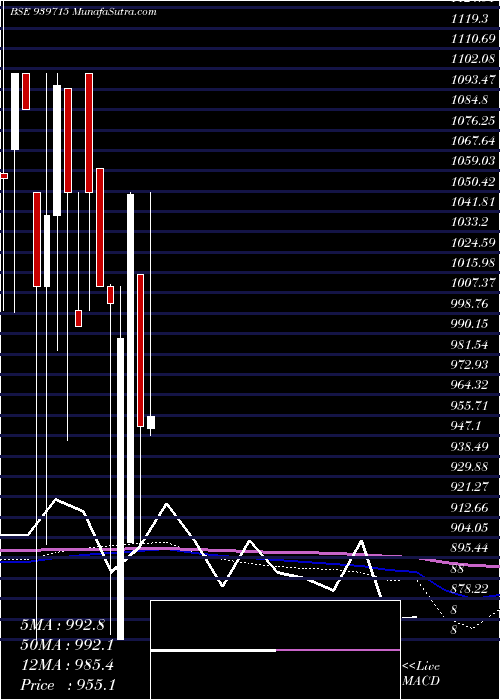
Task: Click the small white last candlestick body
Action: point(151,422)
